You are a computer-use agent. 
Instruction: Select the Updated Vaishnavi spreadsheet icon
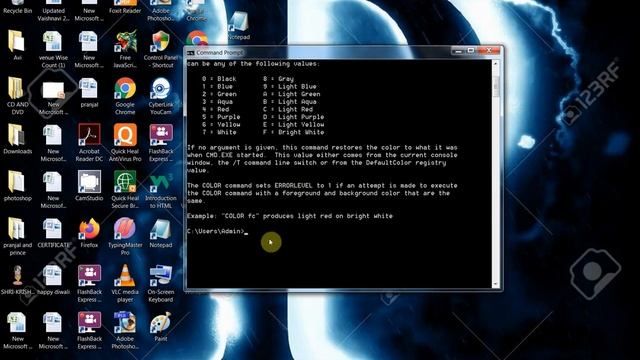coord(53,11)
